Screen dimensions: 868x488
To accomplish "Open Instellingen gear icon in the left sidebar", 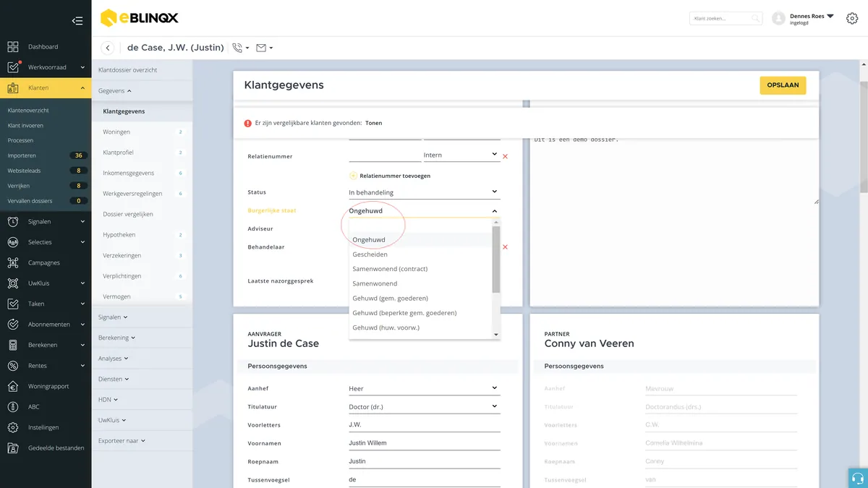I will (13, 427).
